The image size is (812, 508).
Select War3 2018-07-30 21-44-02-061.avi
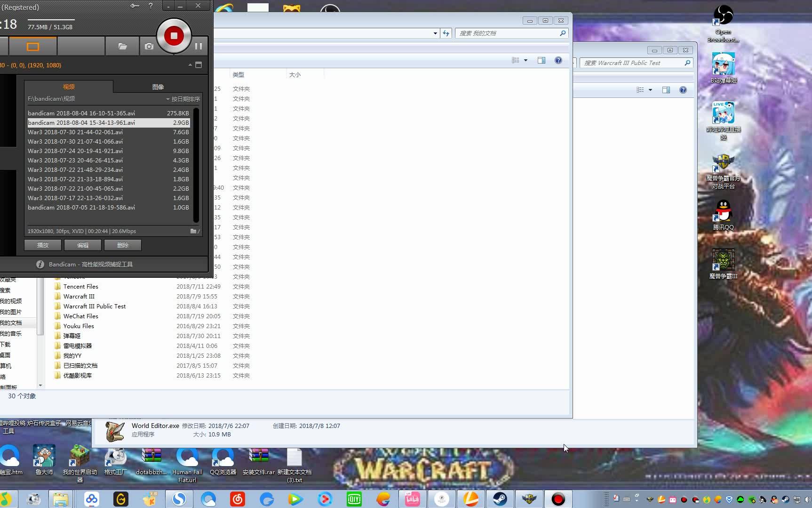108,132
